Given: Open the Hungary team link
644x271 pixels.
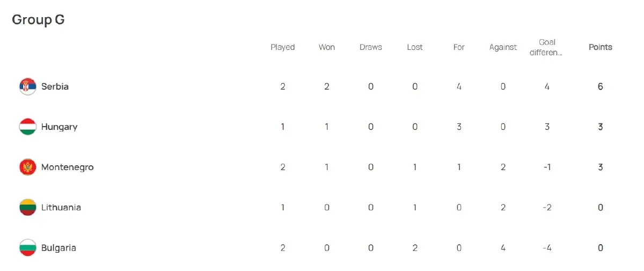Looking at the screenshot, I should (59, 127).
